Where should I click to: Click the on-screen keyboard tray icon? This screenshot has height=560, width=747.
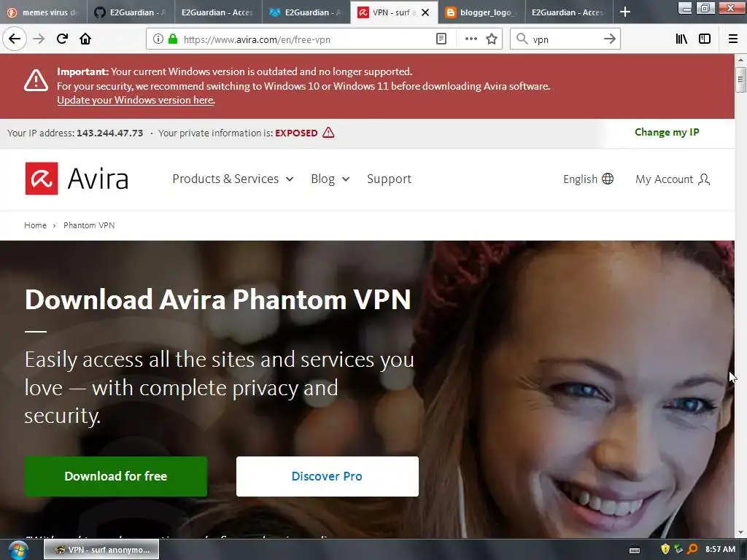635,550
